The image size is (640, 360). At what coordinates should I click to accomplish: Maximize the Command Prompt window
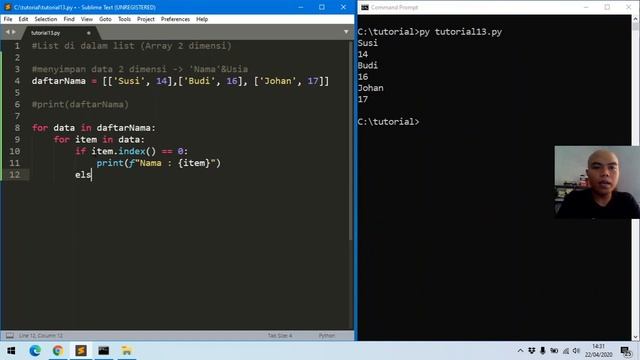pos(607,7)
